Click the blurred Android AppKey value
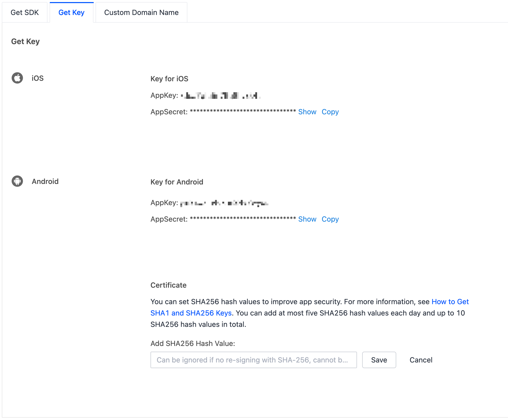The image size is (508, 420). click(224, 203)
